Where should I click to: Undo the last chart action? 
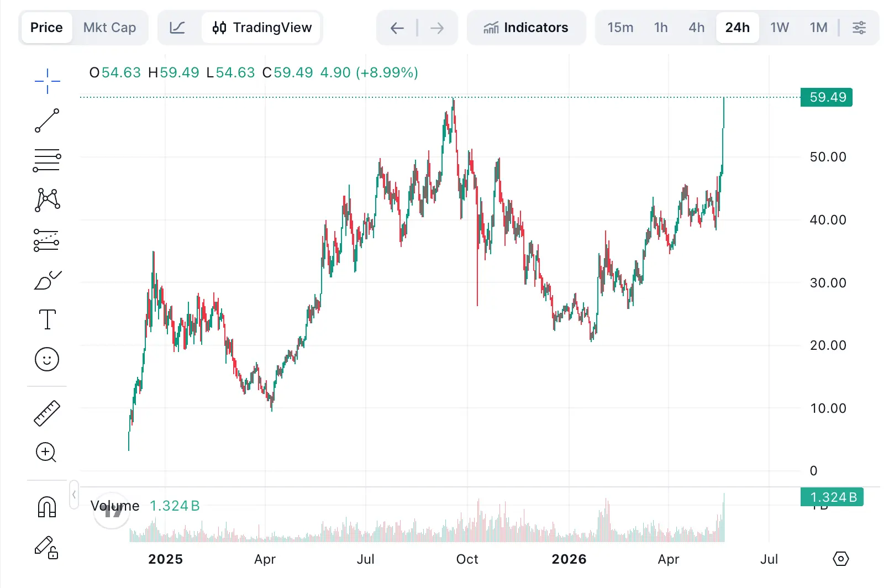(397, 28)
